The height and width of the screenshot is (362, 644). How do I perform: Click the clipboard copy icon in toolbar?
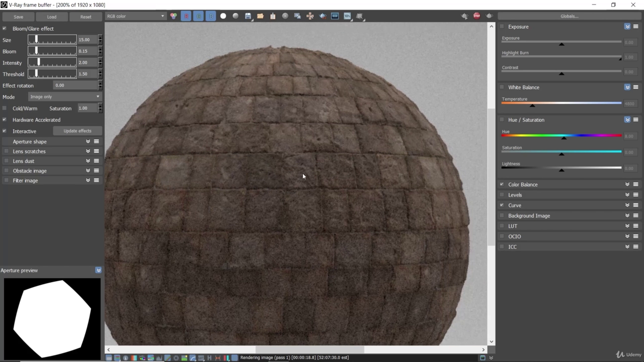[x=273, y=16]
